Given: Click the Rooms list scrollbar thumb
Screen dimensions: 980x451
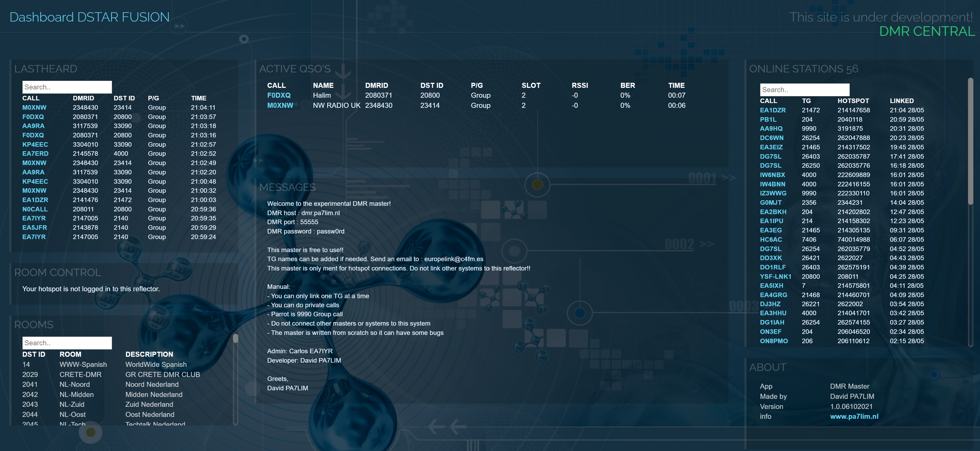Looking at the screenshot, I should tap(236, 338).
